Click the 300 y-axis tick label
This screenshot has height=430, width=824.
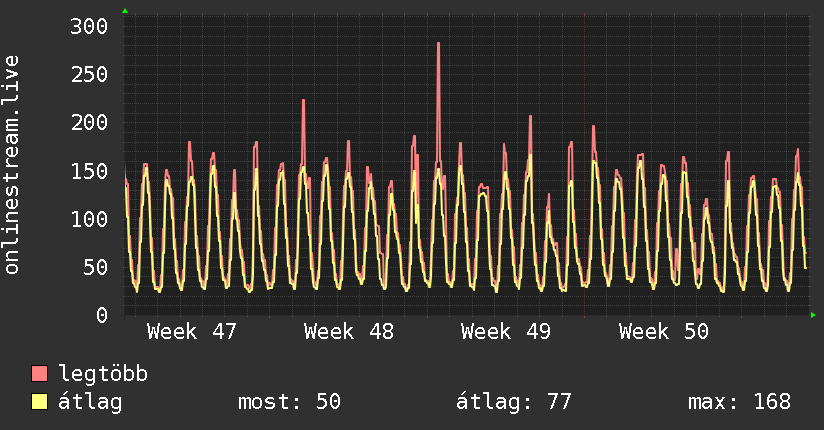coord(87,27)
